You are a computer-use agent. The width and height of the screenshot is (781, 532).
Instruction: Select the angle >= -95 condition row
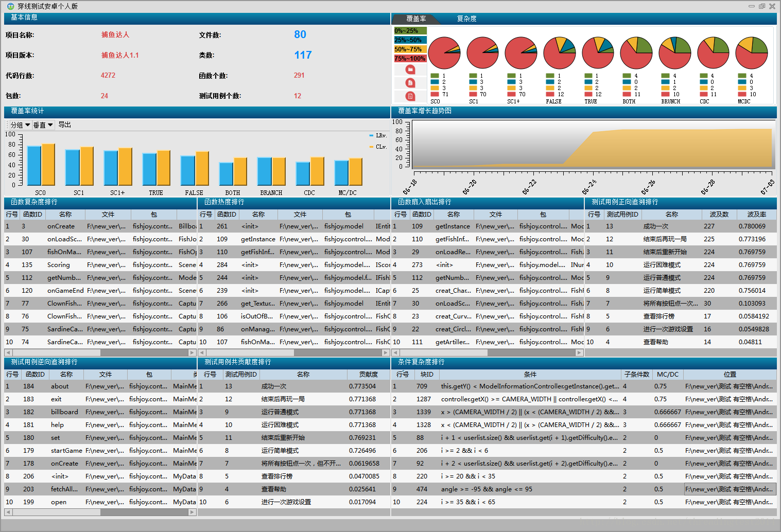pyautogui.click(x=584, y=489)
